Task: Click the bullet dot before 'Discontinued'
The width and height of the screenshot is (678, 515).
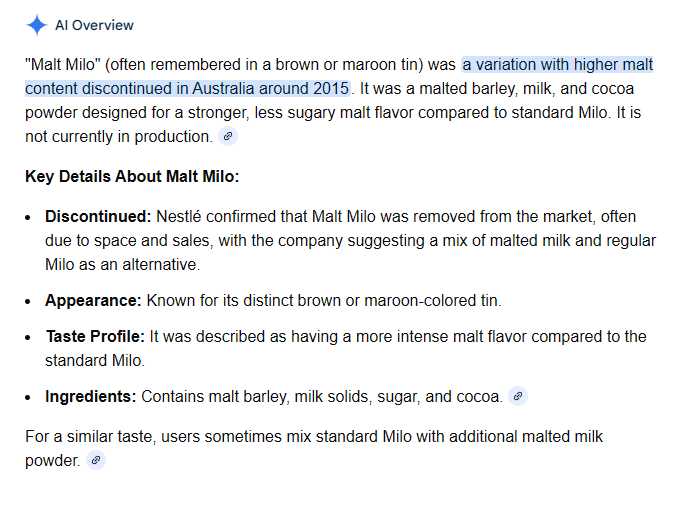Action: click(x=28, y=218)
